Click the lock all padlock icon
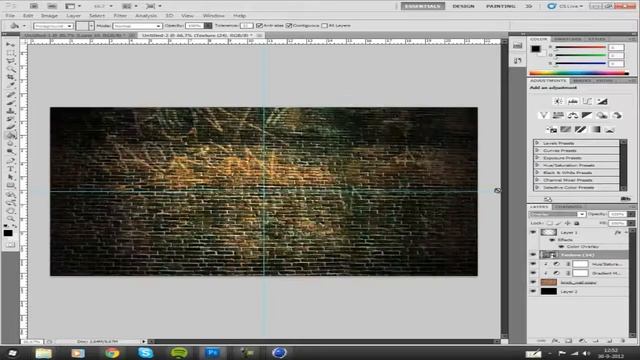640x360 pixels. point(577,223)
